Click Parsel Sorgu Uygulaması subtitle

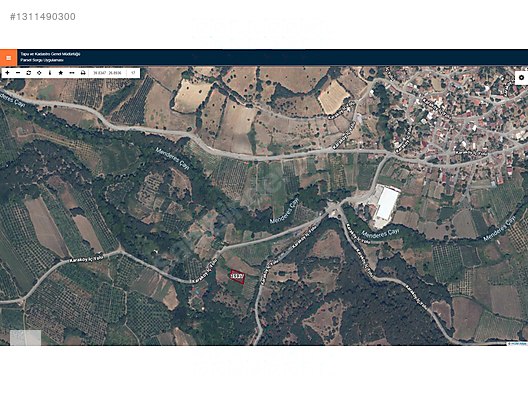point(42,60)
